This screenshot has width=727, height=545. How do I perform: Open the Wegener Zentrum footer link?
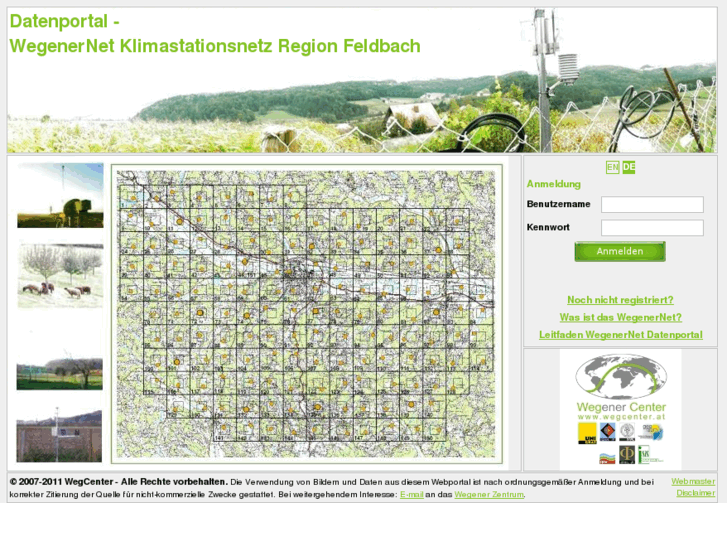[x=489, y=495]
